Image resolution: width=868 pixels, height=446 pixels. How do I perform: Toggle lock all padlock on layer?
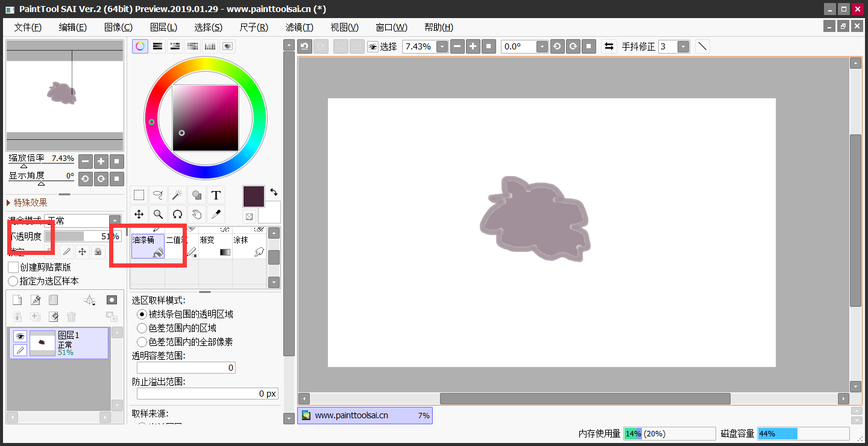click(97, 251)
